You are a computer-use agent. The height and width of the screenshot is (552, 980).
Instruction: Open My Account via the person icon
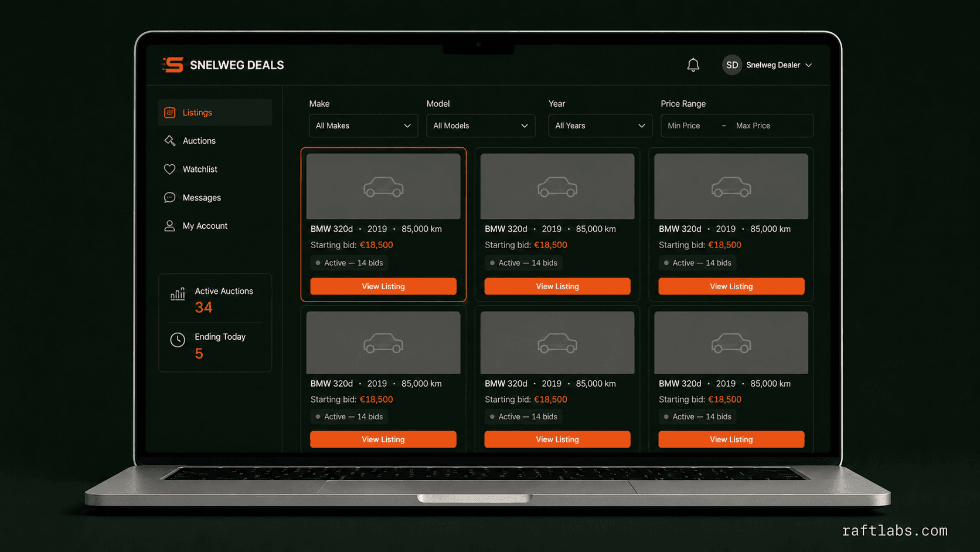coord(169,226)
